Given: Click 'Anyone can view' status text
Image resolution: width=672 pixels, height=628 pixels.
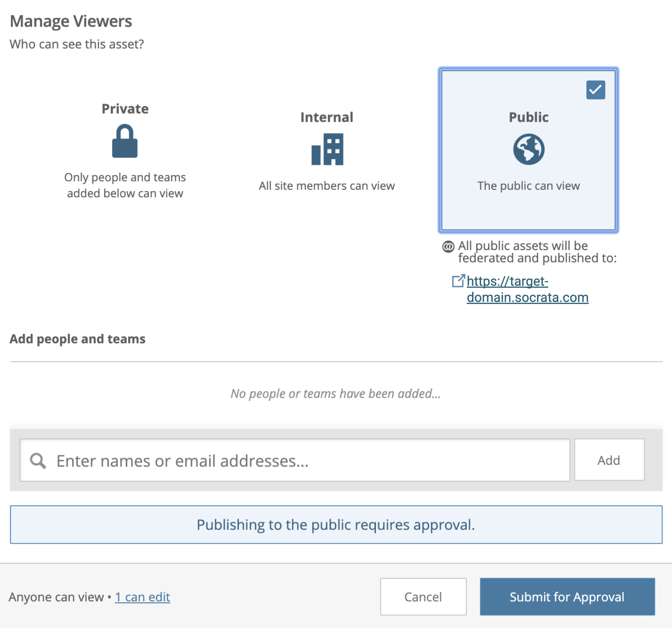Looking at the screenshot, I should 56,597.
